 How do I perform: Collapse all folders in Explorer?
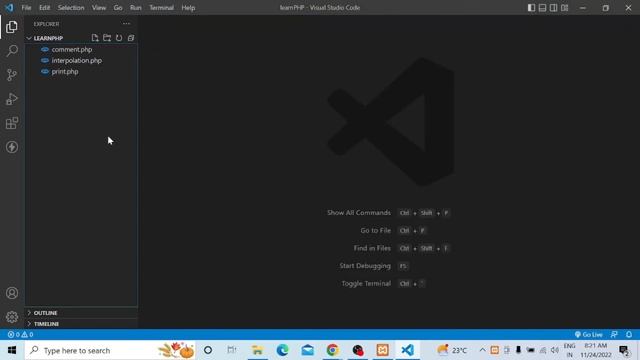click(131, 38)
